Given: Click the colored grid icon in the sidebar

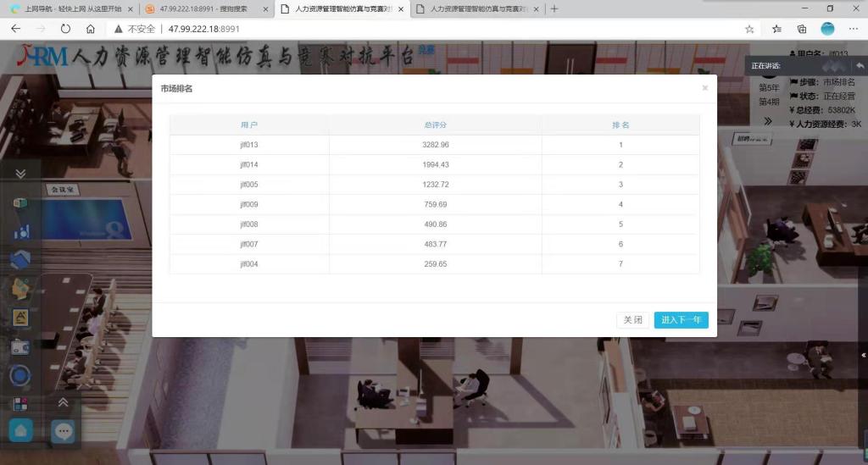Looking at the screenshot, I should 21,404.
